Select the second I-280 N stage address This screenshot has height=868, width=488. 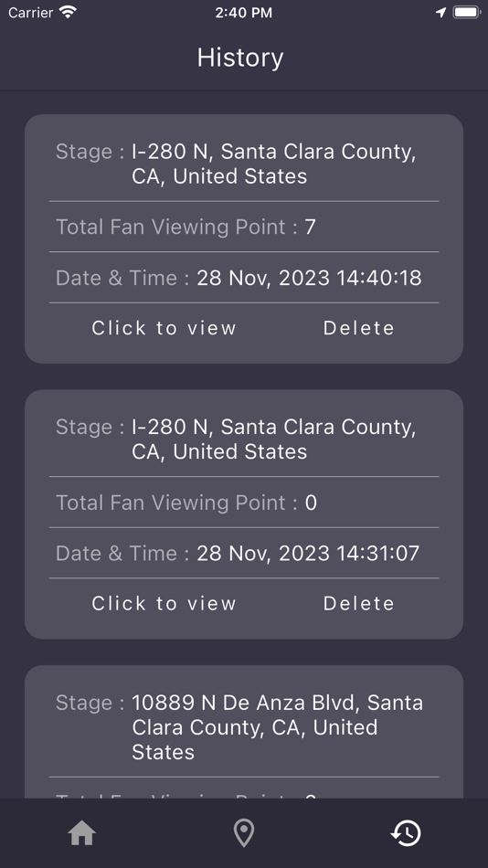[x=273, y=439]
